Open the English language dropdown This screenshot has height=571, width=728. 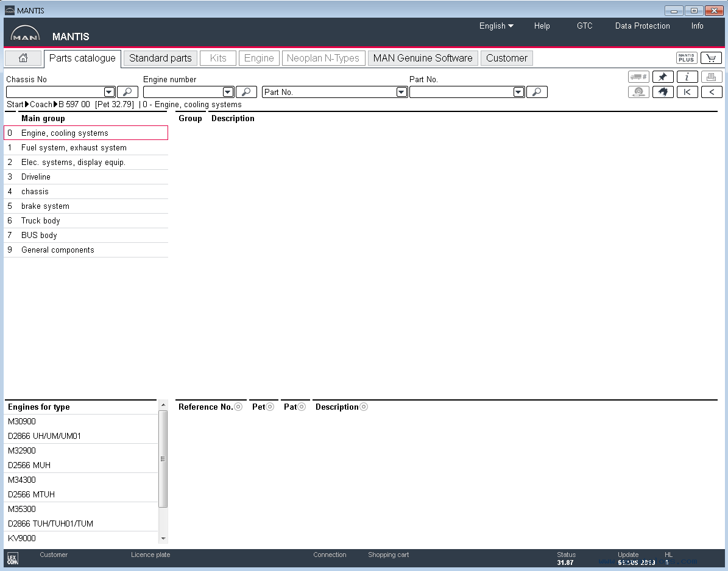tap(496, 26)
